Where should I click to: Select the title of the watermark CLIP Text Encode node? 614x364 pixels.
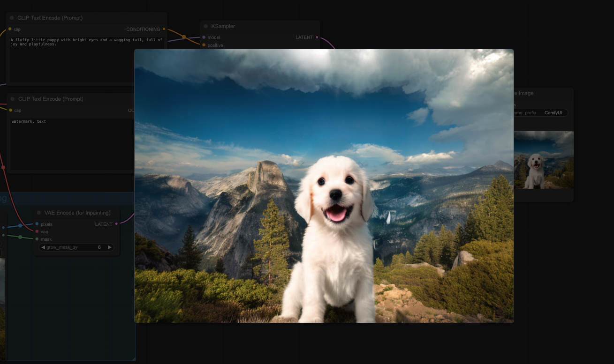click(51, 99)
